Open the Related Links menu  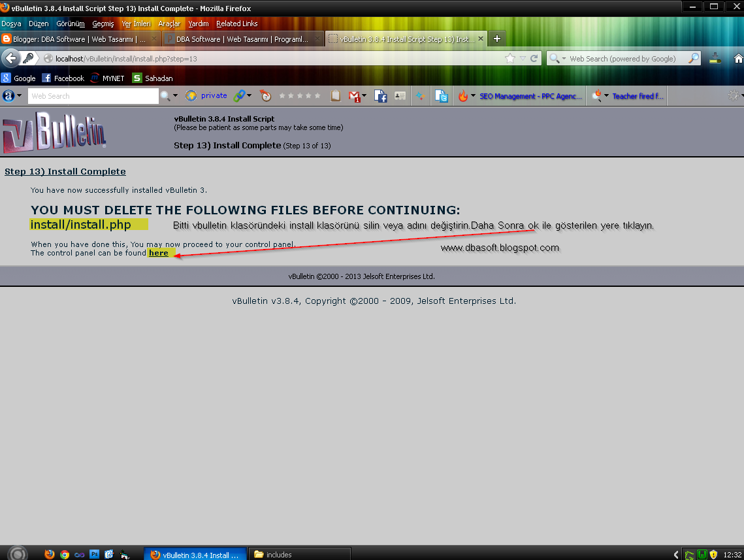[236, 24]
